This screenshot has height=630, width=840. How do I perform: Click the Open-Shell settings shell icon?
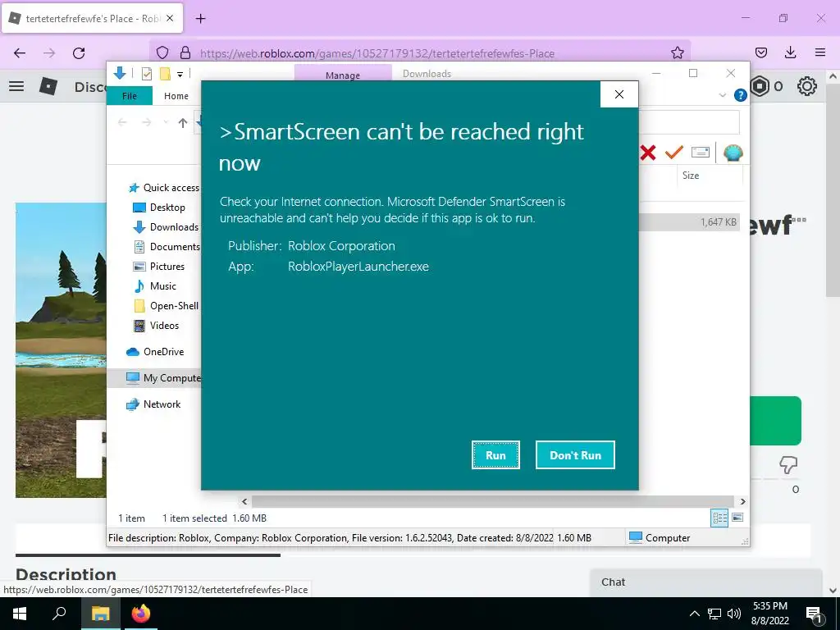[733, 153]
